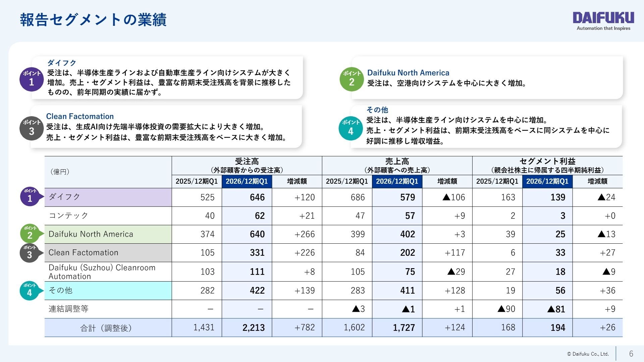644x362 pixels.
Task: Click the 合計（調整後） row label
Action: pyautogui.click(x=106, y=328)
